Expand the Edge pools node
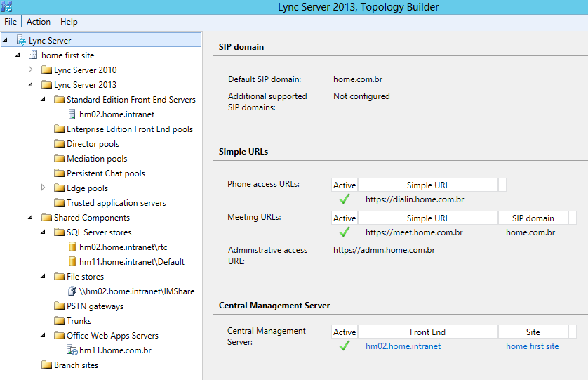Image resolution: width=588 pixels, height=380 pixels. click(43, 188)
